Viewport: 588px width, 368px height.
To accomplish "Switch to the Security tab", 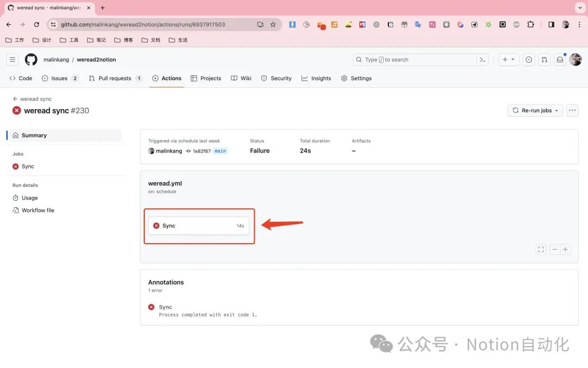I will click(277, 78).
